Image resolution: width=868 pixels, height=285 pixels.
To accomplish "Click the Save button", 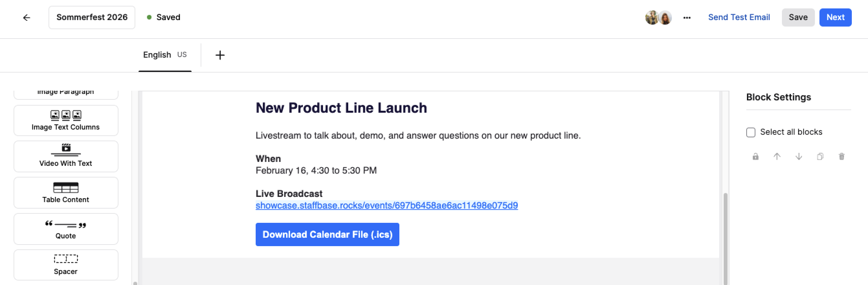I will click(x=798, y=17).
